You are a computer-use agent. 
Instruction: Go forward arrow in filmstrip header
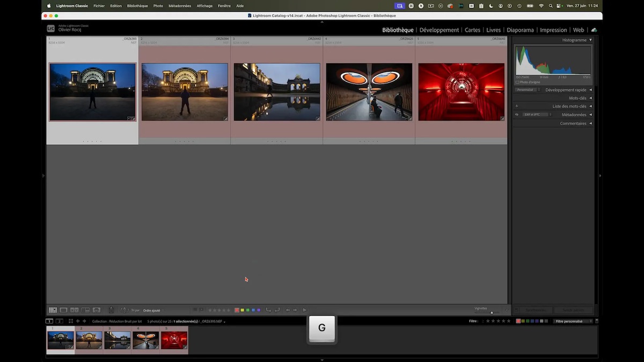[84, 321]
